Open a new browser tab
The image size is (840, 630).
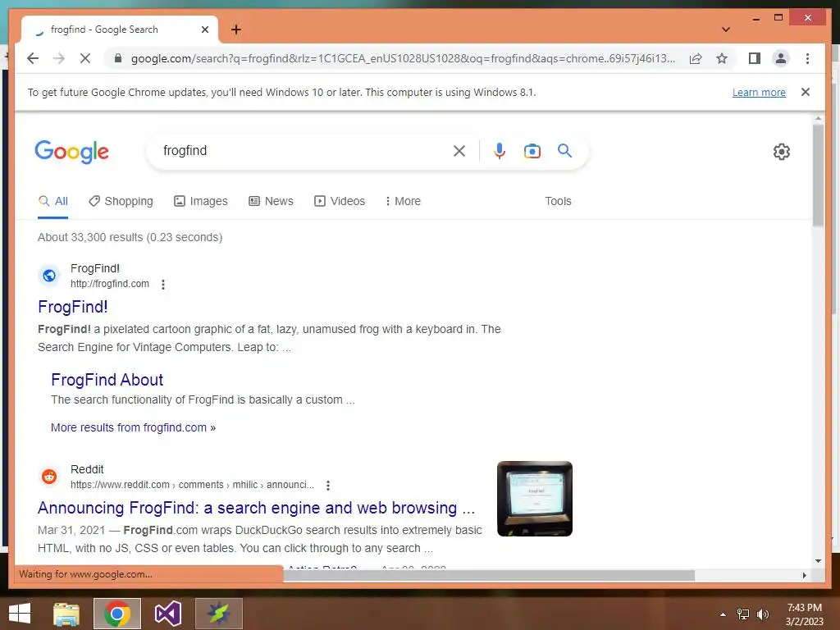[x=236, y=30]
